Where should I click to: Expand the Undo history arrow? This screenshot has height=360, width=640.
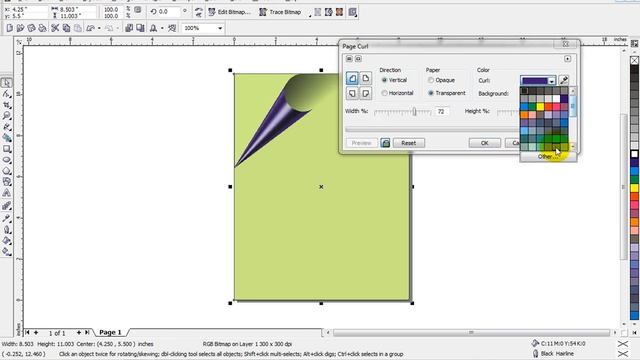click(99, 28)
